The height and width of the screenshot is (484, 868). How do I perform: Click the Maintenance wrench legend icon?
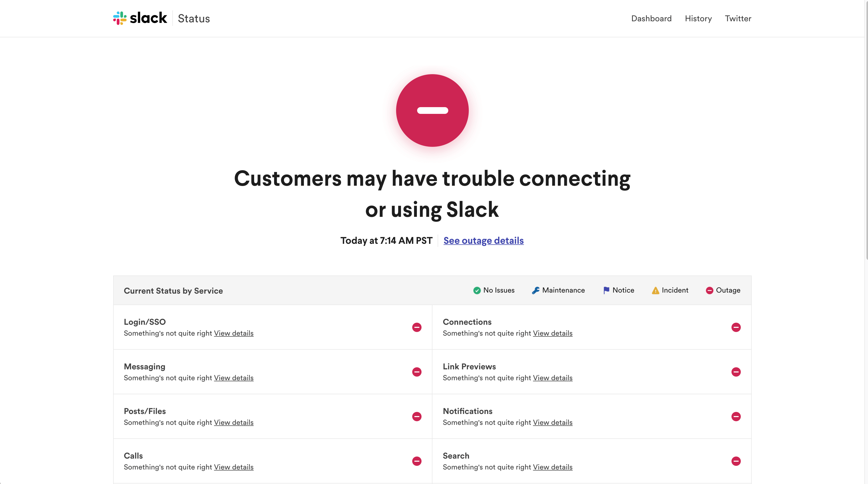tap(535, 290)
